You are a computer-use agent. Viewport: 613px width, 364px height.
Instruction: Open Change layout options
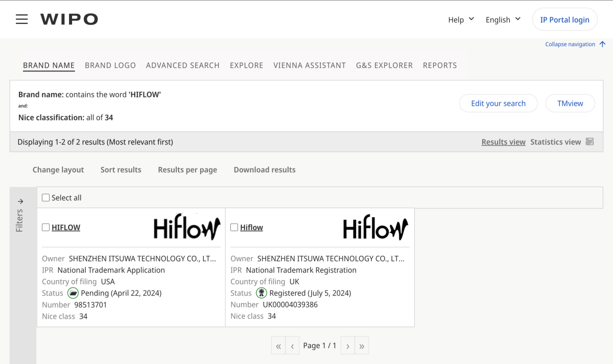pos(58,169)
